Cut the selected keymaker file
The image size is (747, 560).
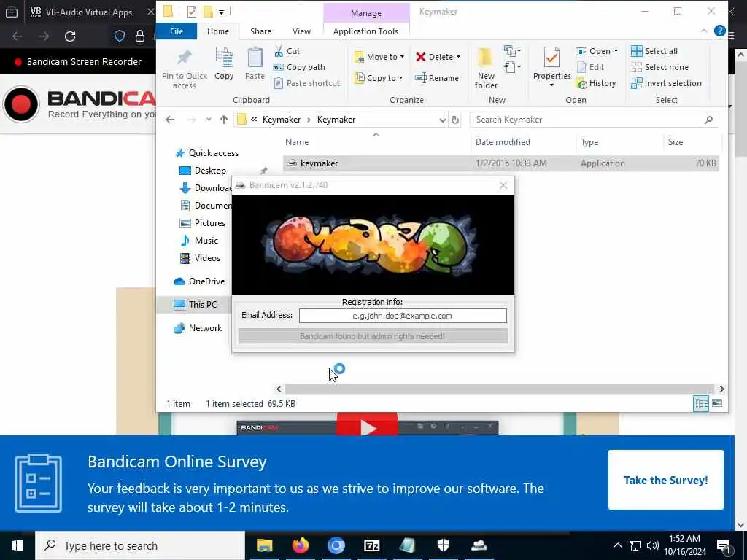tap(287, 51)
